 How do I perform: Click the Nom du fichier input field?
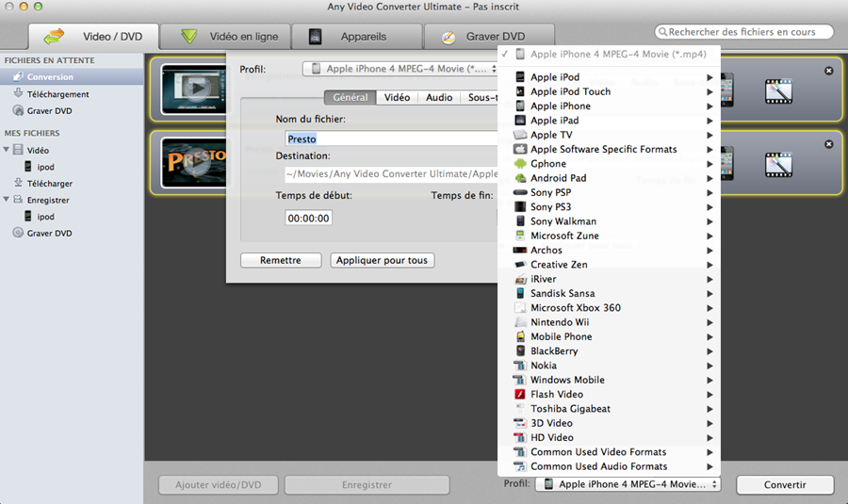point(391,139)
